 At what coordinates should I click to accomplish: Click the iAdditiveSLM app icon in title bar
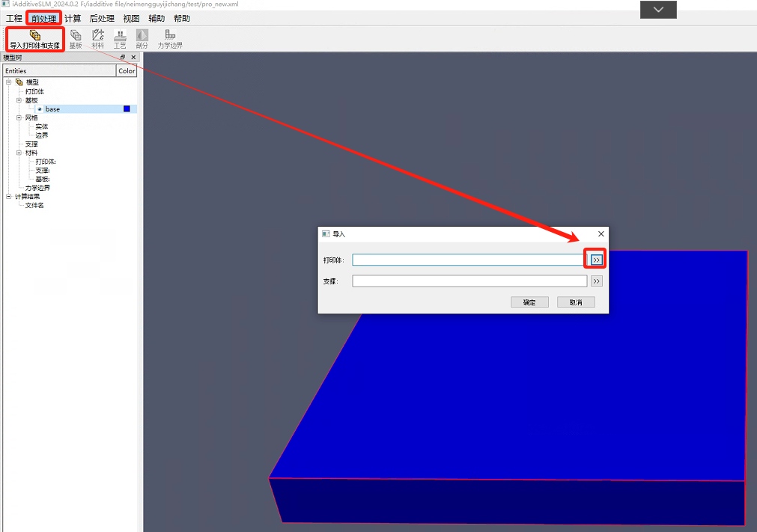tap(6, 4)
